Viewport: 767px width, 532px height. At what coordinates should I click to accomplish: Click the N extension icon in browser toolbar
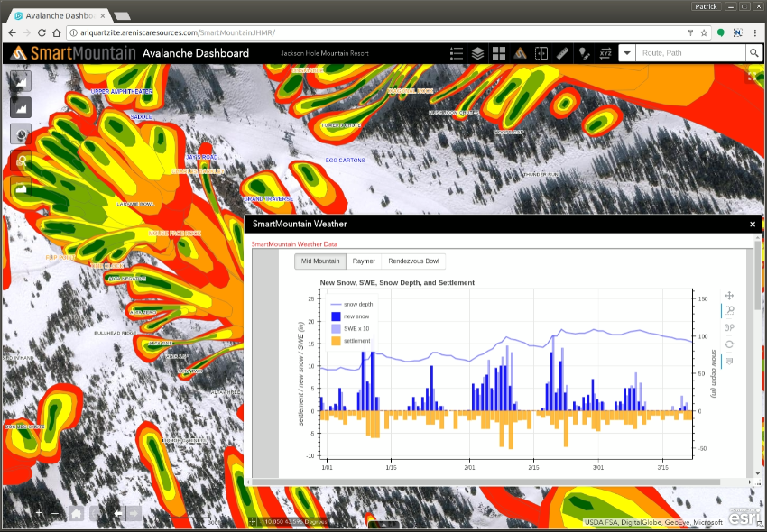pyautogui.click(x=737, y=32)
